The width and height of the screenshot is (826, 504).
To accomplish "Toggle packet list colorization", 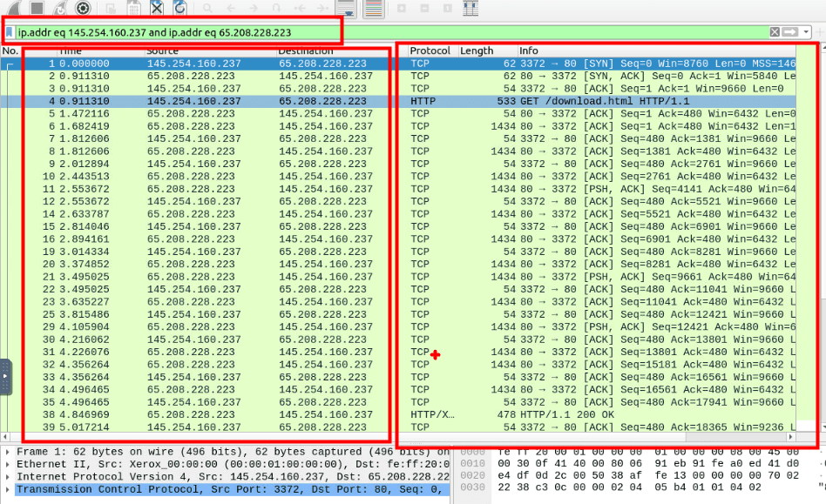I will point(374,8).
